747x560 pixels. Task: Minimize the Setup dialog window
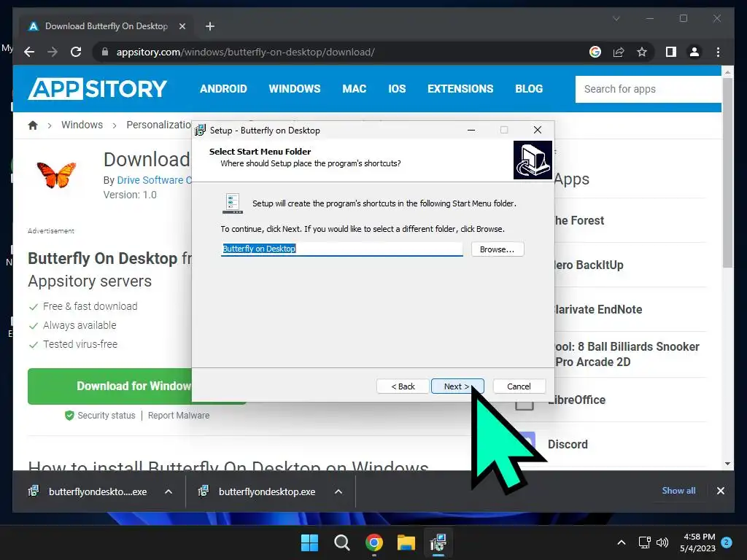click(x=471, y=130)
